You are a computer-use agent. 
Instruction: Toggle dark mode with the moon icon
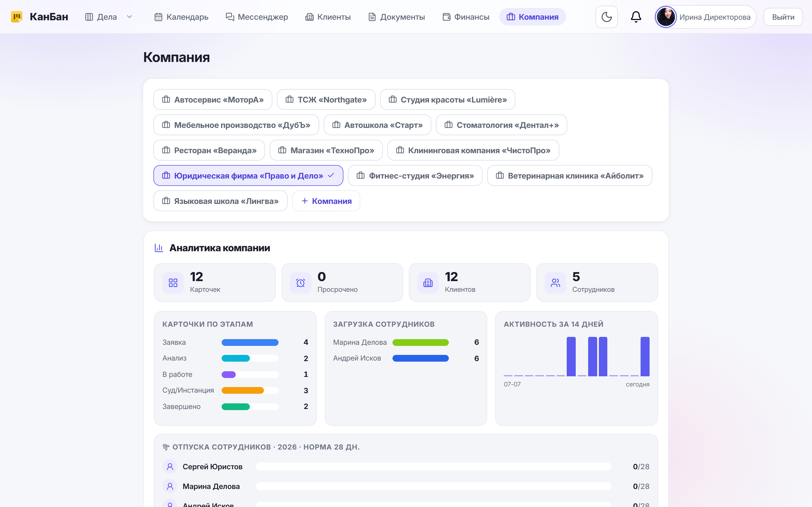pos(606,17)
